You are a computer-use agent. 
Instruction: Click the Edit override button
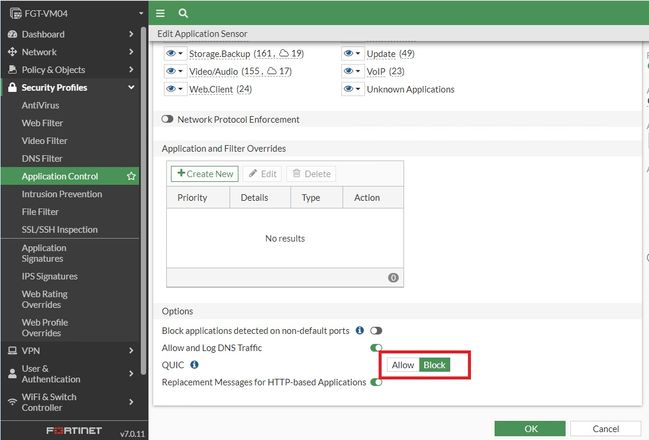[262, 174]
